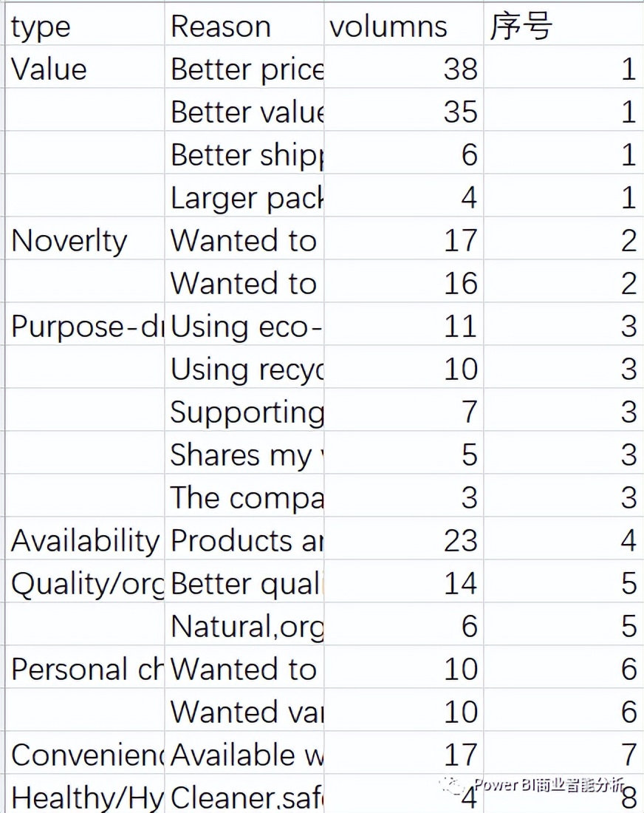Click the 'volumns' header cell
The width and height of the screenshot is (644, 813).
coord(404,24)
